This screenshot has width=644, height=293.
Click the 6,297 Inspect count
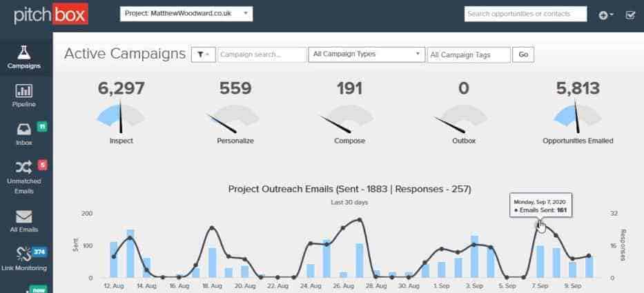(x=121, y=89)
